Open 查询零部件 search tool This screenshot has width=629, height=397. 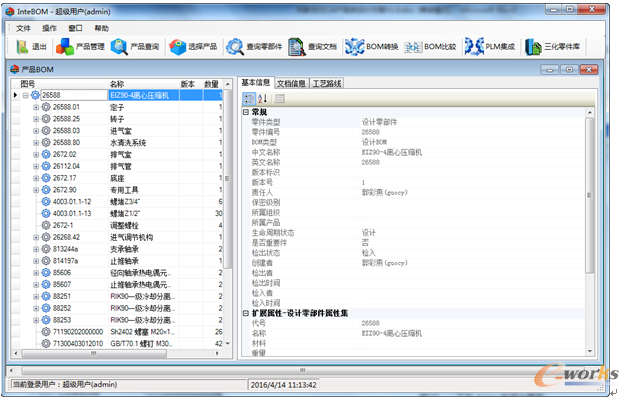[x=235, y=47]
